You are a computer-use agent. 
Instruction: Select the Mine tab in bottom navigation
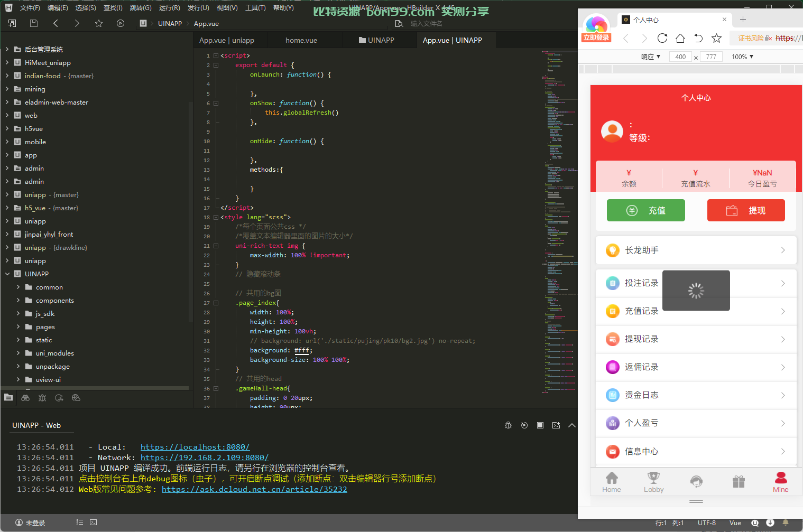pyautogui.click(x=781, y=482)
